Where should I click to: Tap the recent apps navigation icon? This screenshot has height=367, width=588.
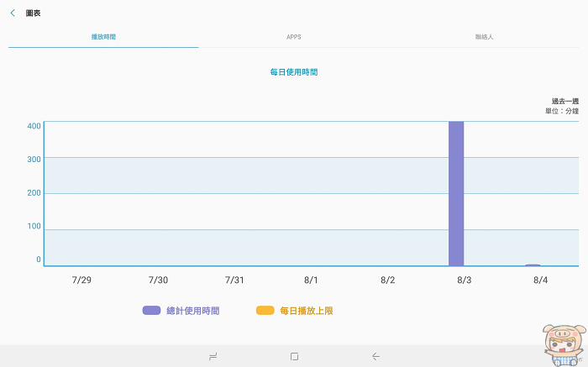pos(213,356)
